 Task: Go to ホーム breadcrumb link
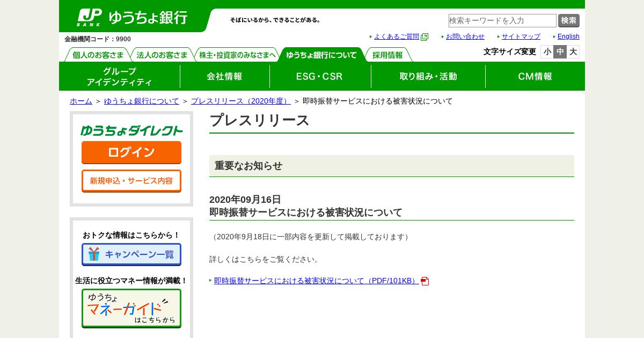point(81,101)
